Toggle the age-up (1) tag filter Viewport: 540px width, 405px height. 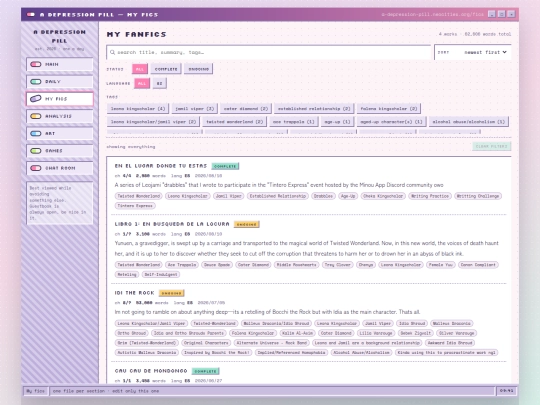tap(337, 122)
